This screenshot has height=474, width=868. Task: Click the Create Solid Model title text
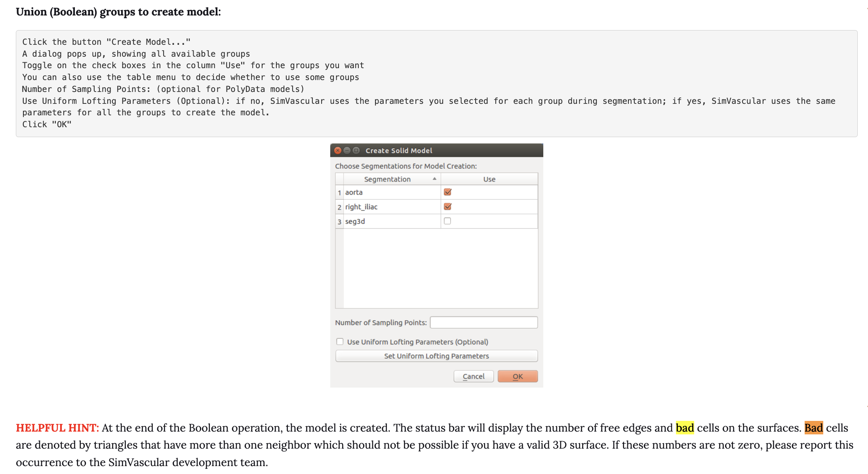coord(399,151)
